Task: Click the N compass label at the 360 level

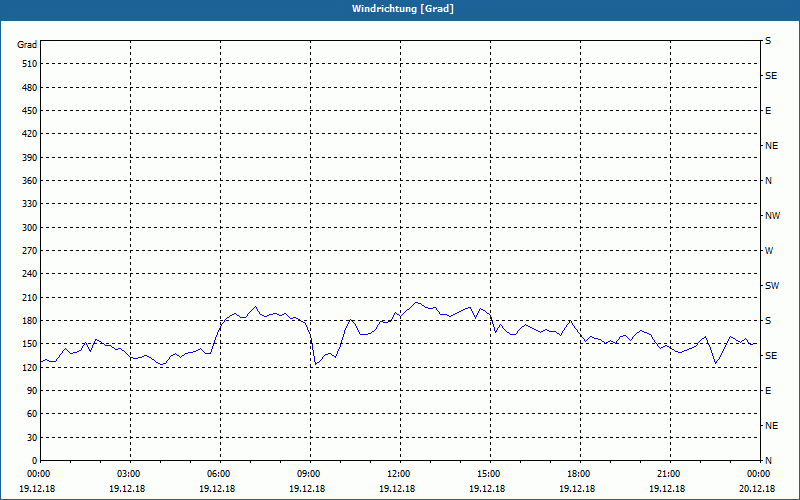Action: tap(768, 181)
